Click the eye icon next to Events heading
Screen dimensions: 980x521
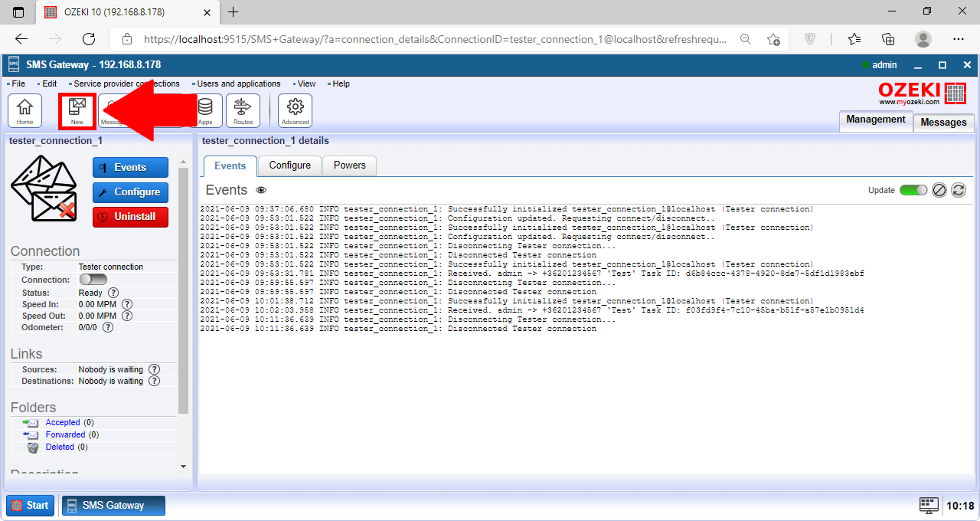point(261,190)
